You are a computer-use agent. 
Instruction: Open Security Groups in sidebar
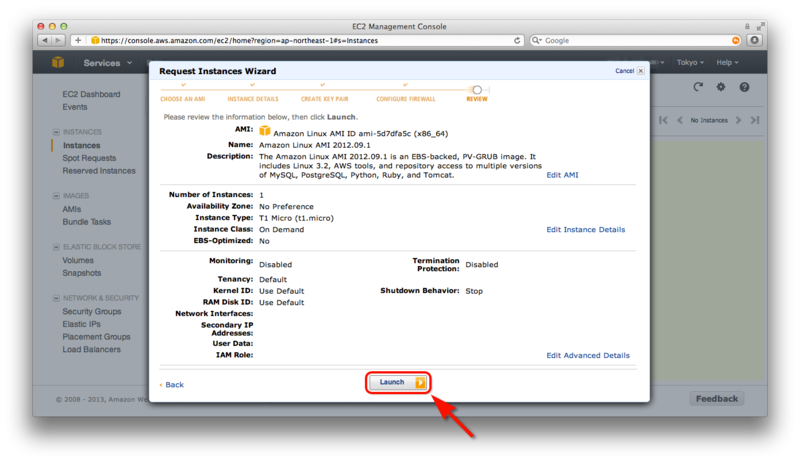[92, 311]
